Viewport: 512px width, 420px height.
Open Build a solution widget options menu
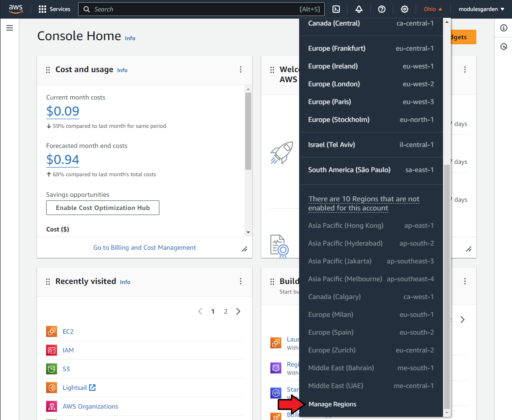465,281
